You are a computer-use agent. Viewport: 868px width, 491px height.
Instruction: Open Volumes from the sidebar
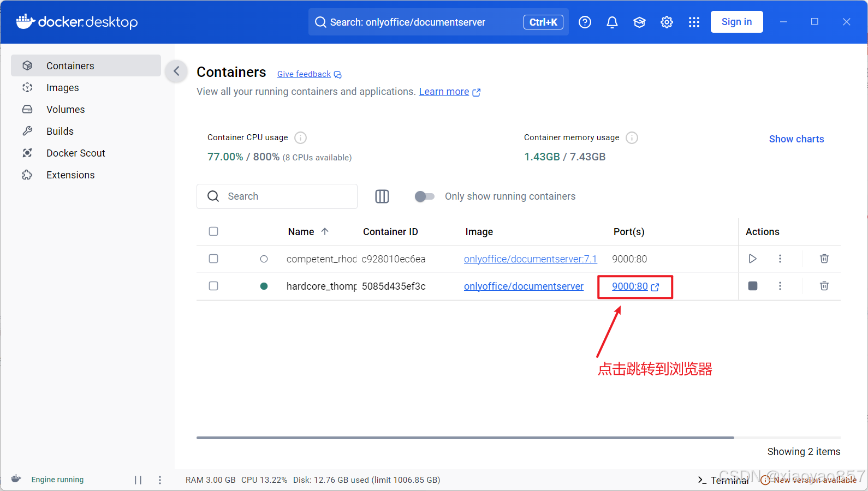(66, 110)
